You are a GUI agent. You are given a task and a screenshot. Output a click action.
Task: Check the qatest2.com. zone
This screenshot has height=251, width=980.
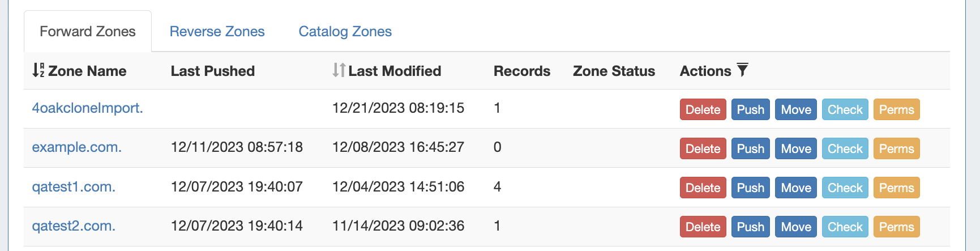click(x=845, y=227)
